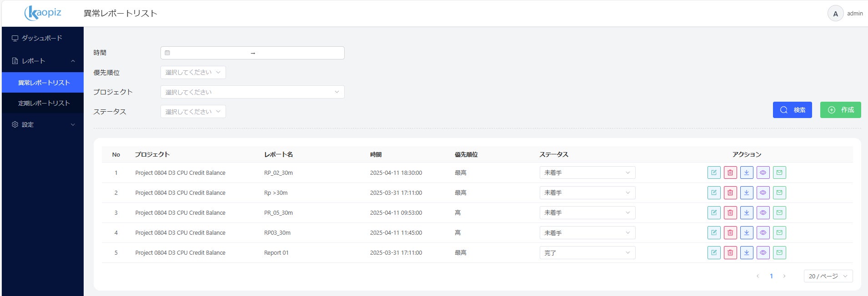
Task: Change status of RP03_30m row
Action: tap(587, 232)
